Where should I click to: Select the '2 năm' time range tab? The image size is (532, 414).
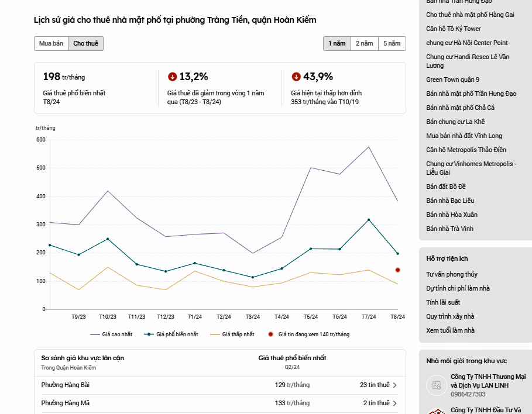coord(364,43)
